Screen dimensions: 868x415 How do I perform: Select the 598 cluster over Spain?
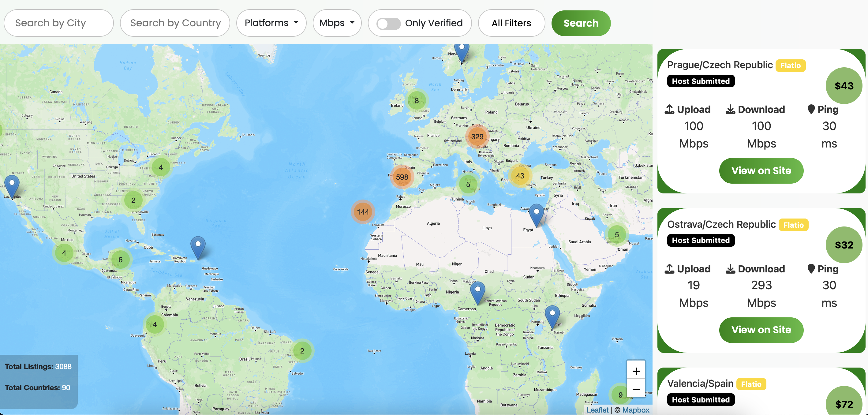[402, 177]
